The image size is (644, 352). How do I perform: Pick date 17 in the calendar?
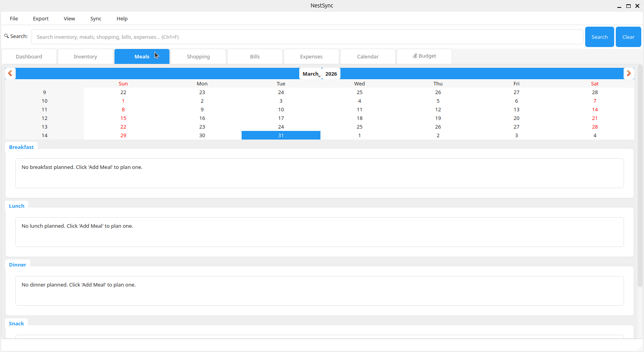coord(281,118)
